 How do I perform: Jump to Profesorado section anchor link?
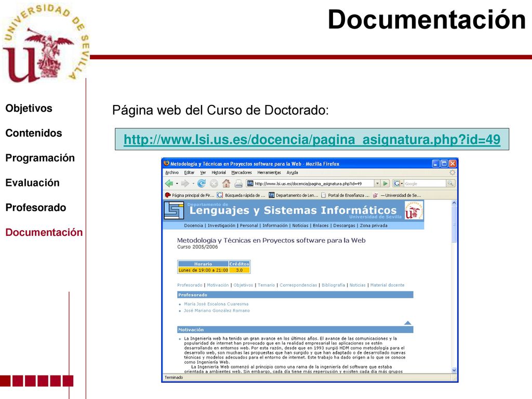tap(190, 285)
